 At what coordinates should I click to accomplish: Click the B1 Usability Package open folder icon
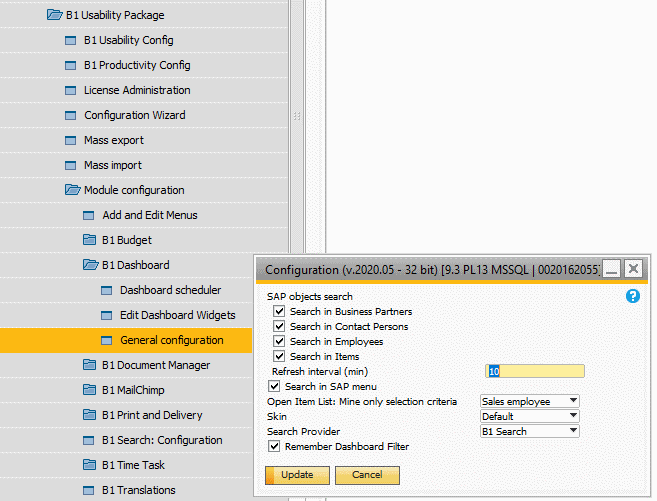(x=54, y=15)
